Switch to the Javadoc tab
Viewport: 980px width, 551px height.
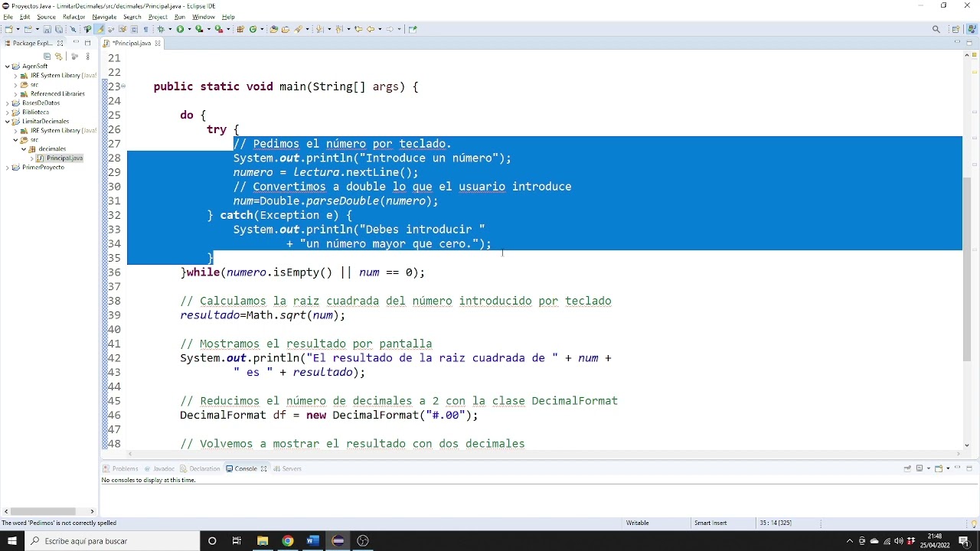coord(159,468)
